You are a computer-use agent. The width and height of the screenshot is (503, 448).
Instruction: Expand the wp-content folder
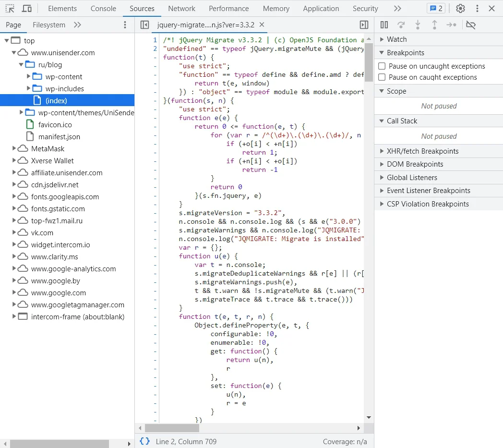click(28, 77)
